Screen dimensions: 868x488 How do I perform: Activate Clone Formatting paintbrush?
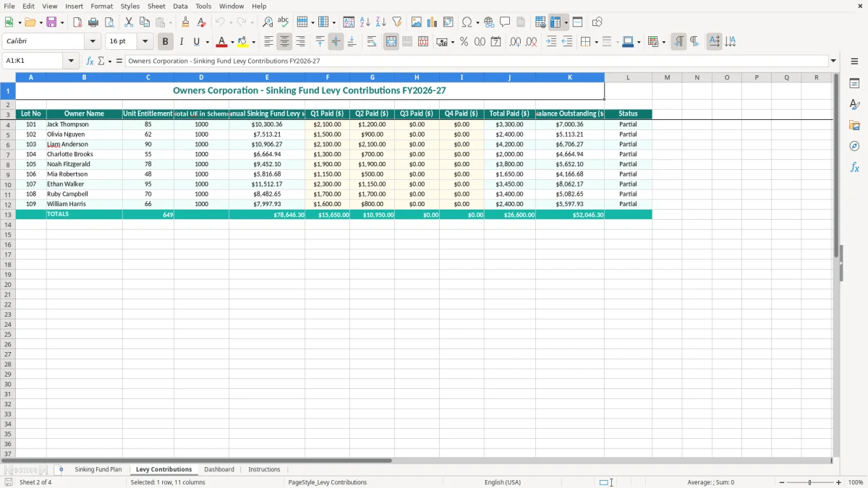[x=185, y=22]
